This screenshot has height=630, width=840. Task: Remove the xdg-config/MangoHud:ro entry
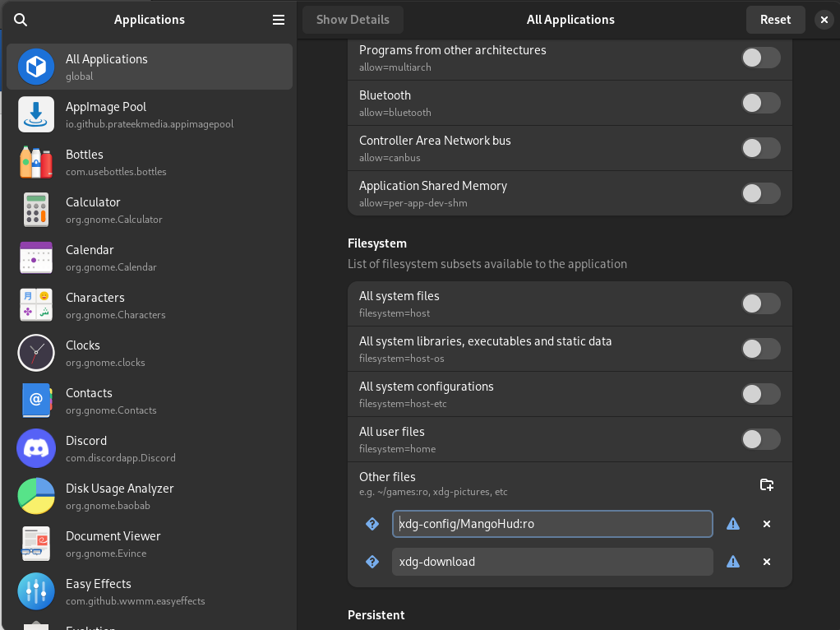[x=766, y=524]
